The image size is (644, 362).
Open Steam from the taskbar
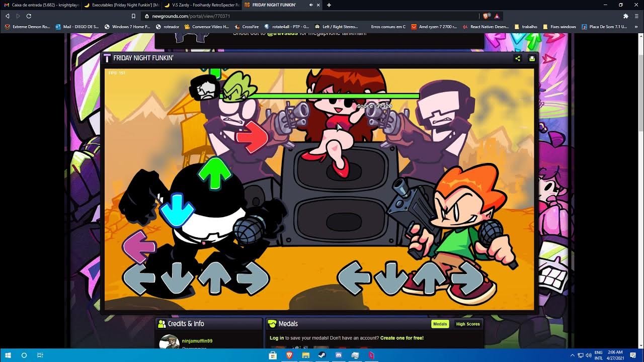tap(322, 355)
